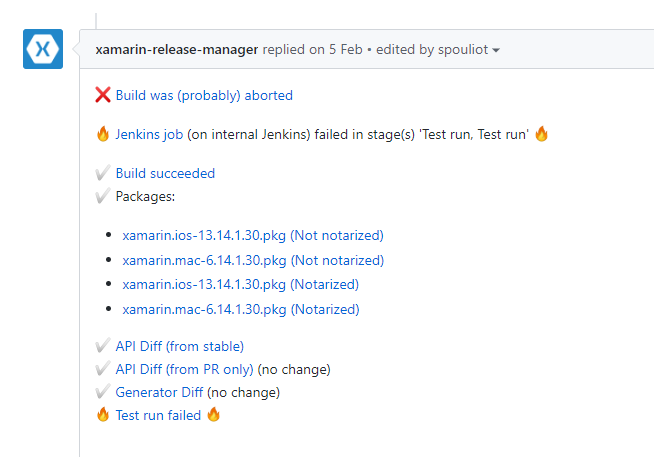
Task: Download xamarin.ios-13.14.1.30.pkg (Not notarized)
Action: coord(253,236)
